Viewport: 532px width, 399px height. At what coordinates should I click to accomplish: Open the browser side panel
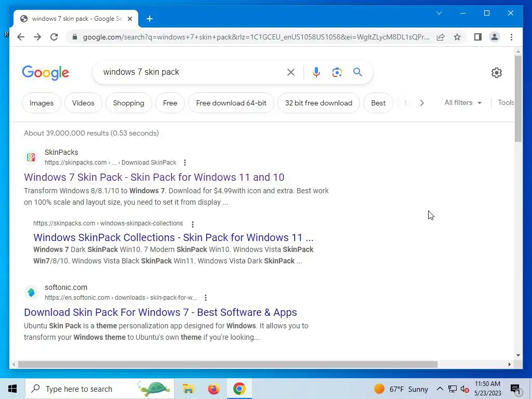(x=478, y=37)
